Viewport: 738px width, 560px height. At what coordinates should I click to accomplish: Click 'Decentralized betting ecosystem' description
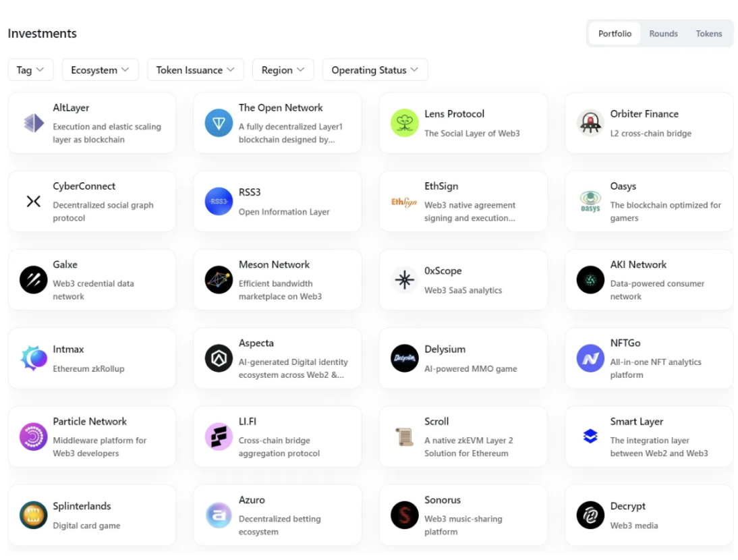[x=279, y=525]
